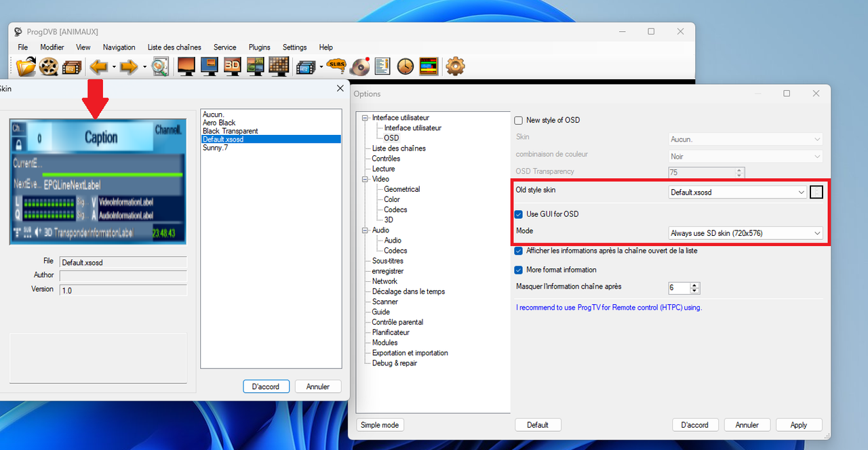This screenshot has height=450, width=868.
Task: Open the Settings menu
Action: pos(295,47)
